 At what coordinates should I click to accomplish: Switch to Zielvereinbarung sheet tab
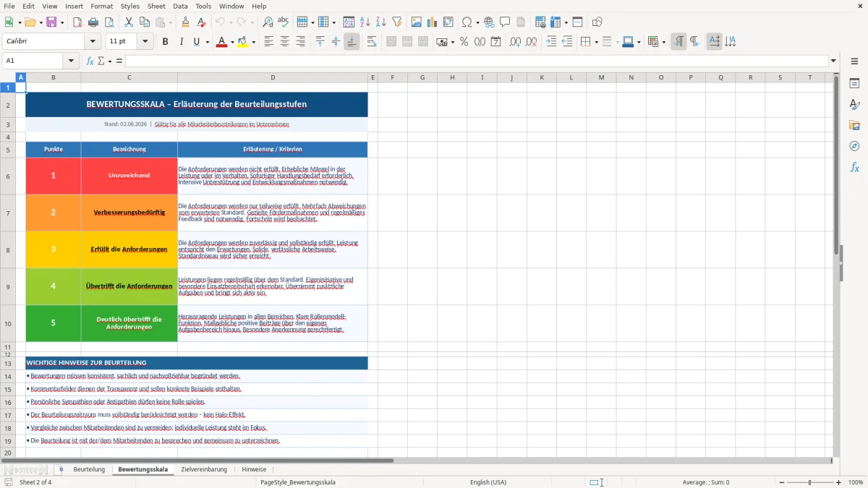pos(204,470)
